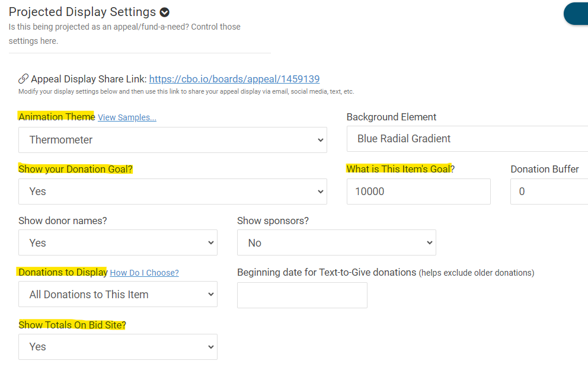Expand the Show sponsors dropdown set to No
The width and height of the screenshot is (588, 367).
point(336,243)
